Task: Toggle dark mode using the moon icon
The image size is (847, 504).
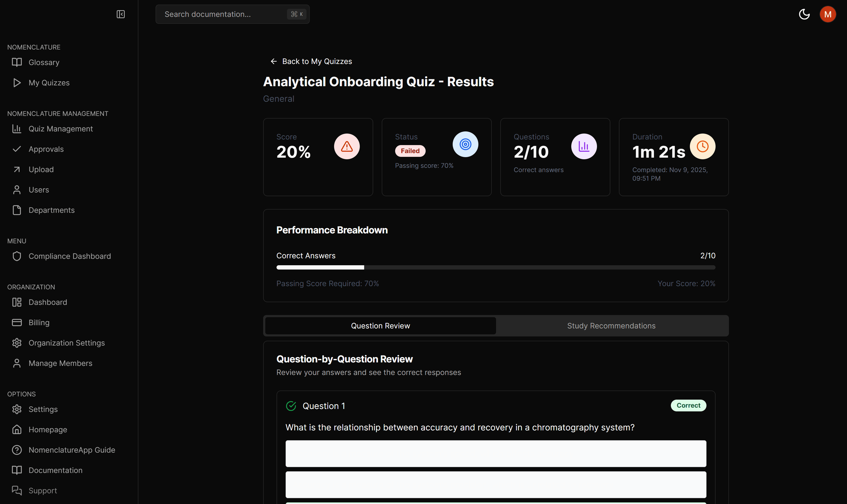Action: tap(804, 14)
